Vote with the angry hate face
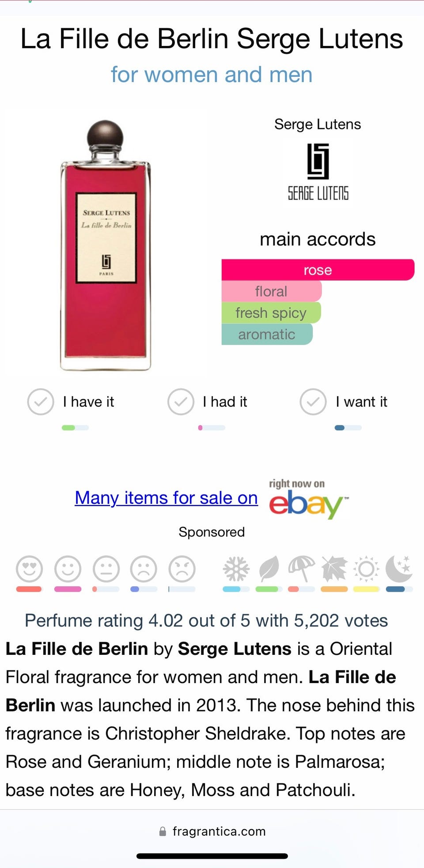Viewport: 424px width, 868px height. pyautogui.click(x=182, y=569)
